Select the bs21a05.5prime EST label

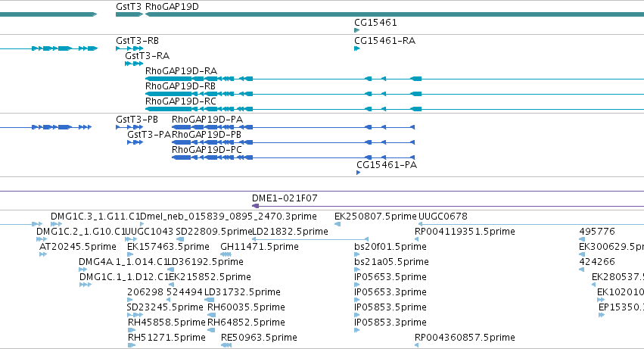coord(391,262)
